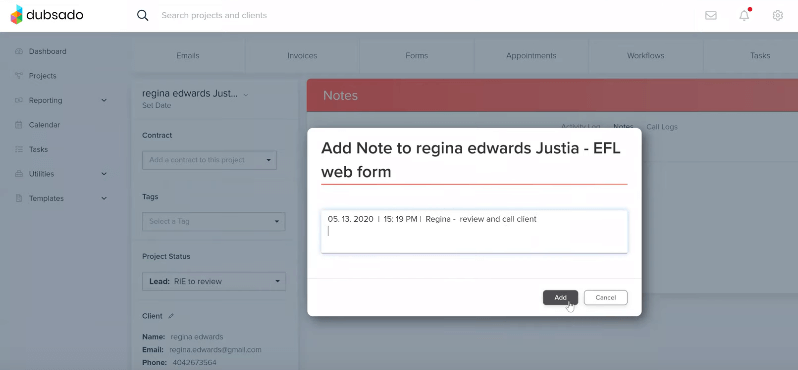798x370 pixels.
Task: Click client email regina.edwards@gmail.com
Action: (215, 350)
